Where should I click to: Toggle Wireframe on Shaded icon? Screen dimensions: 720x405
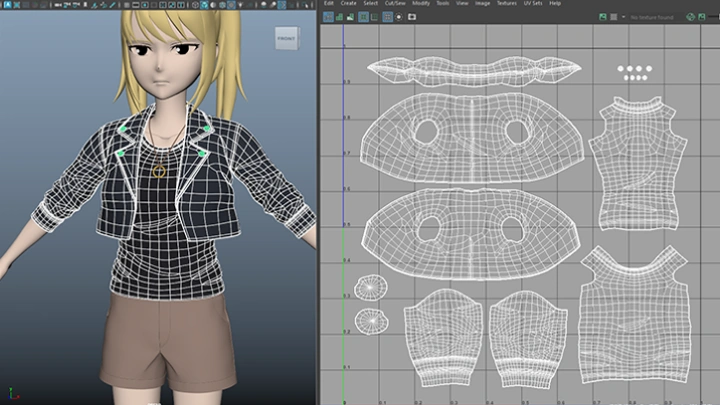[x=222, y=5]
